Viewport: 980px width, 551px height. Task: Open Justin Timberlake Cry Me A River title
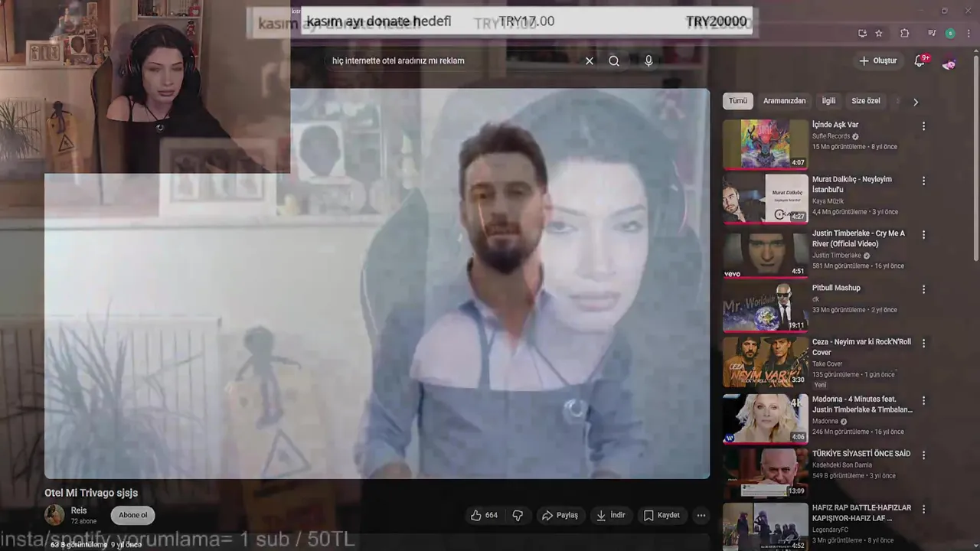click(858, 239)
